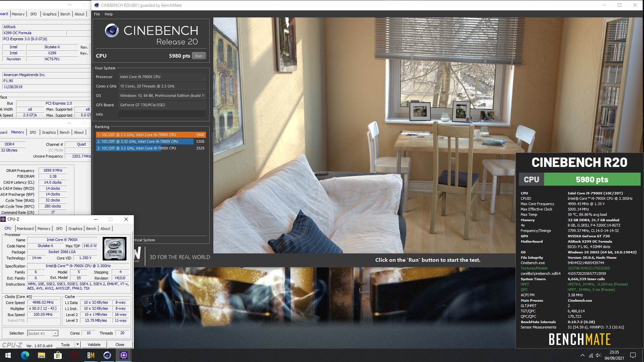Switch to Graphics tab in front CPU-Z
This screenshot has height=362, width=644.
pos(75,229)
